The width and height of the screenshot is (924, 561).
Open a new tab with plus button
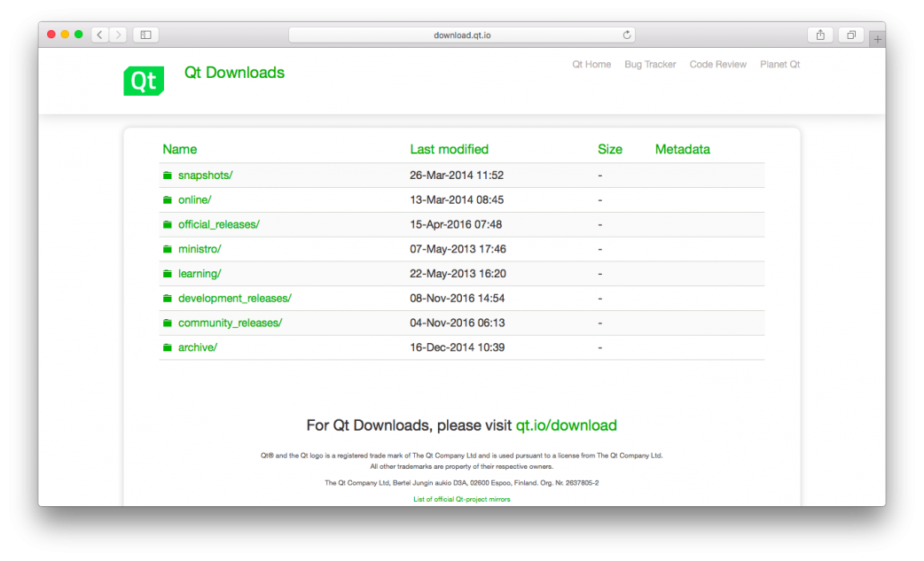877,40
